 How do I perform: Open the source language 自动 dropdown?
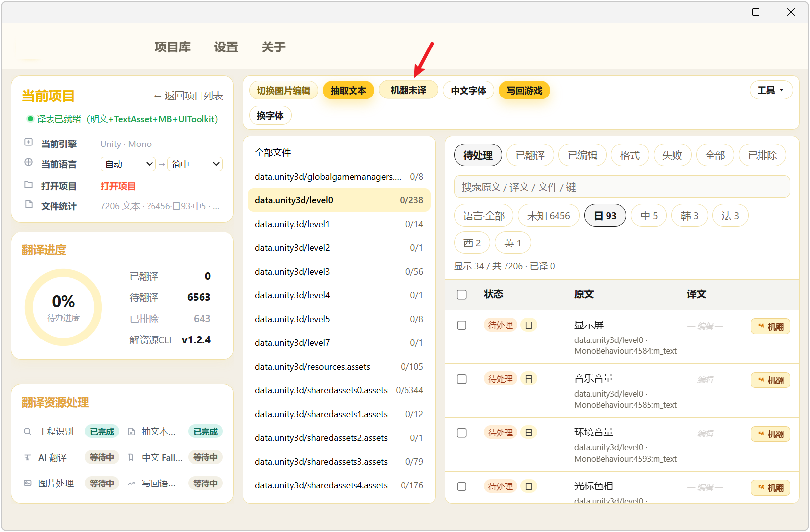[128, 164]
